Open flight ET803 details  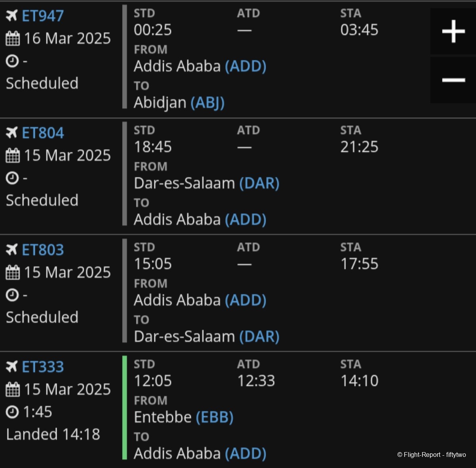[43, 250]
